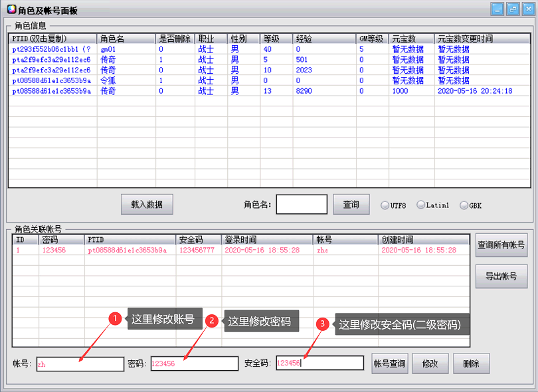Close the 角色及帐号面板 window
Screen dimensions: 538x392
coord(527,9)
